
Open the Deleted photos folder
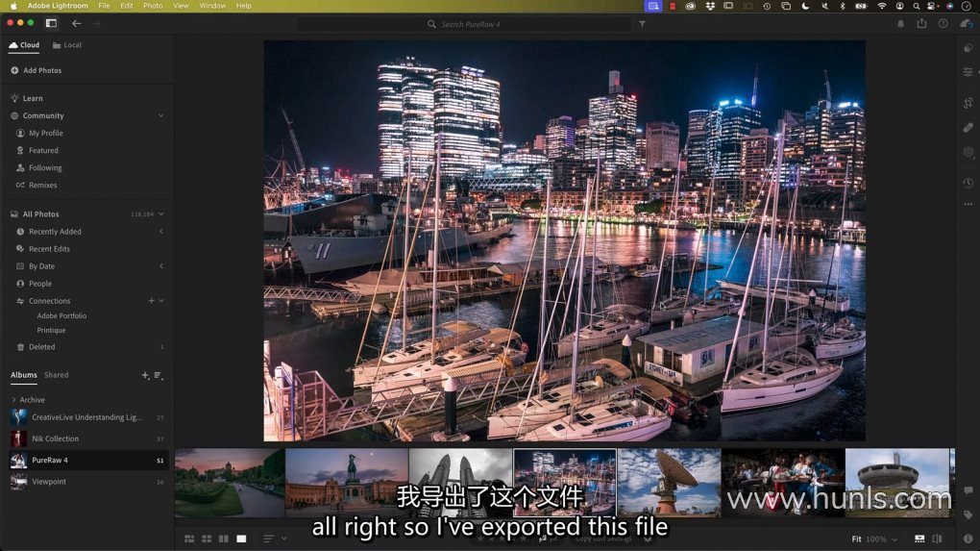click(x=36, y=347)
